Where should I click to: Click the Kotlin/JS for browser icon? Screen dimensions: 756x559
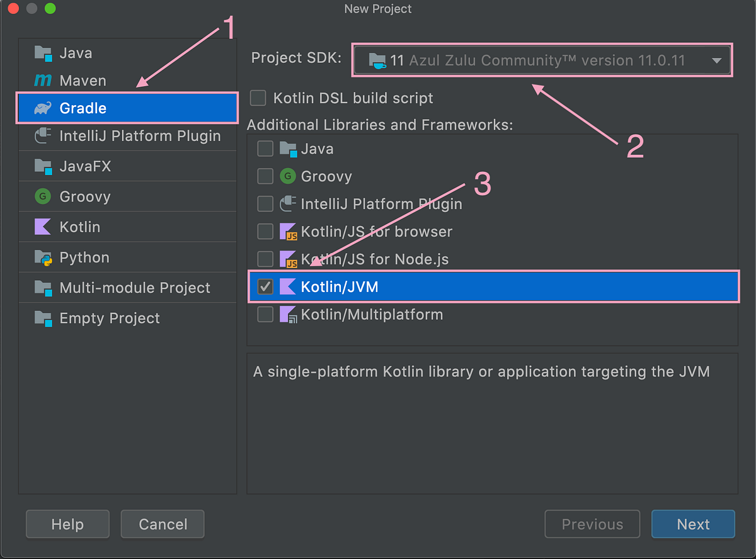pyautogui.click(x=287, y=231)
